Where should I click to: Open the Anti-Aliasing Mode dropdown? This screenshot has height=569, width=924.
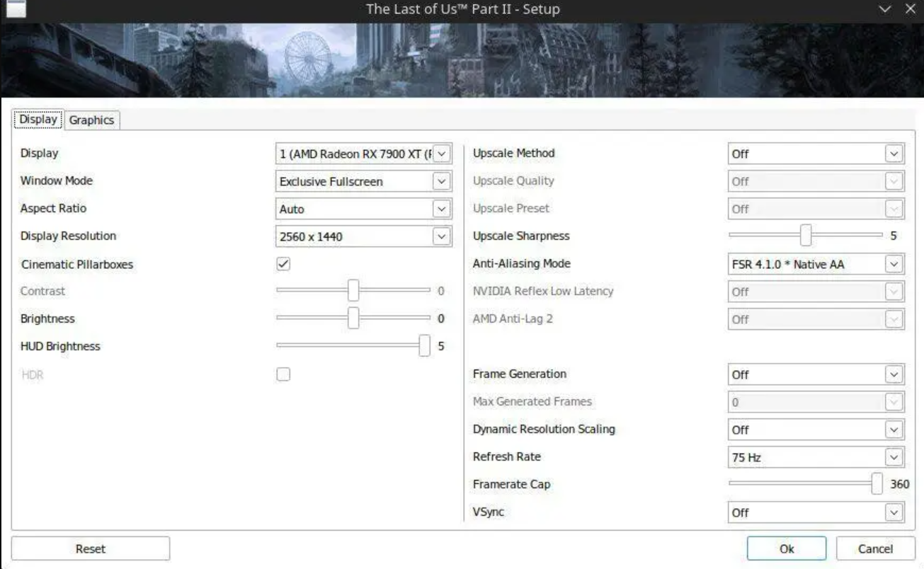point(816,264)
